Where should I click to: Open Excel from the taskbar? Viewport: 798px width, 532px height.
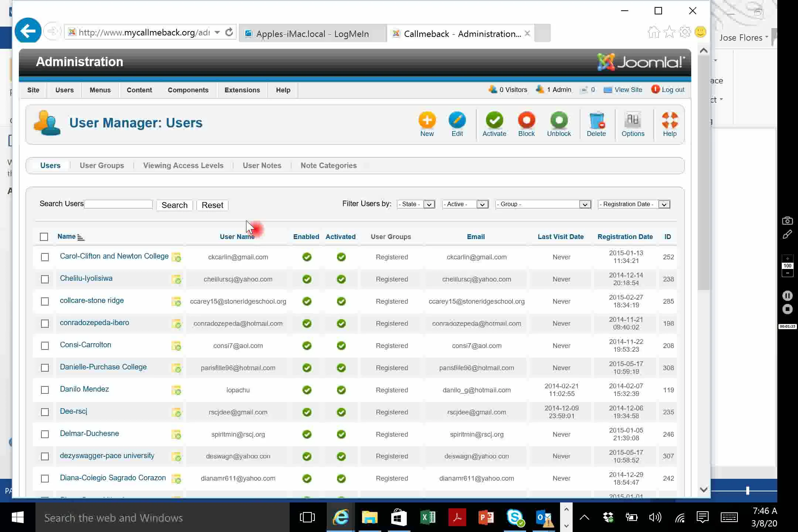pos(428,517)
